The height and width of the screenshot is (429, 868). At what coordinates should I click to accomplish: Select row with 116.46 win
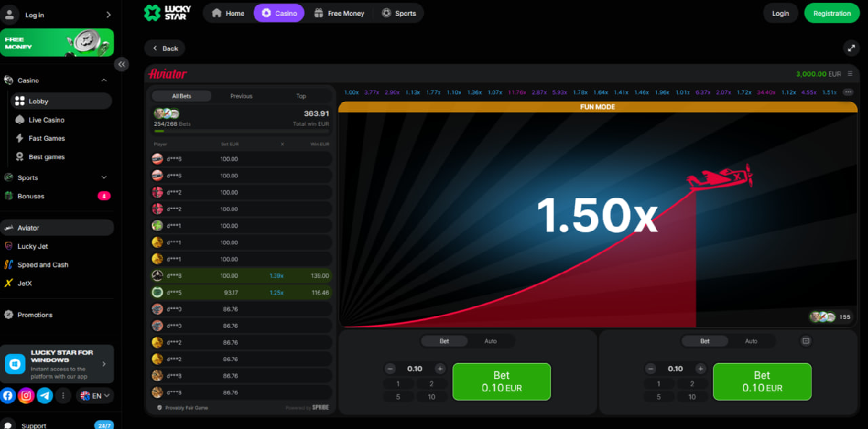(242, 292)
